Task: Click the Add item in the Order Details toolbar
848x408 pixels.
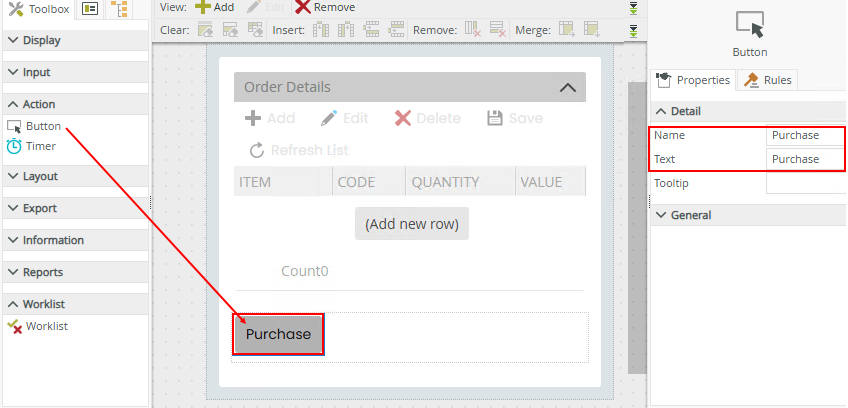Action: coord(270,119)
